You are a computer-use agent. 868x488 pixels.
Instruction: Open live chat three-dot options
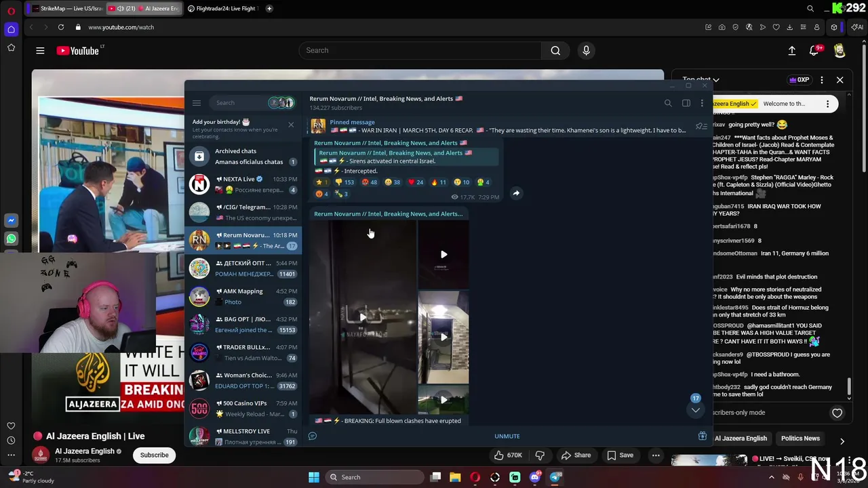click(822, 80)
